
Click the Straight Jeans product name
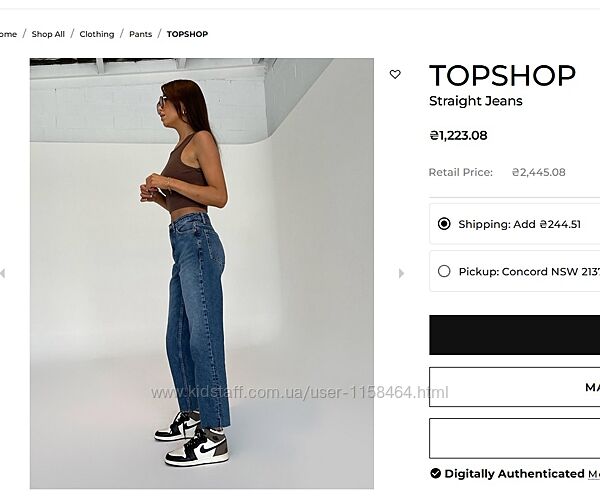pyautogui.click(x=476, y=101)
